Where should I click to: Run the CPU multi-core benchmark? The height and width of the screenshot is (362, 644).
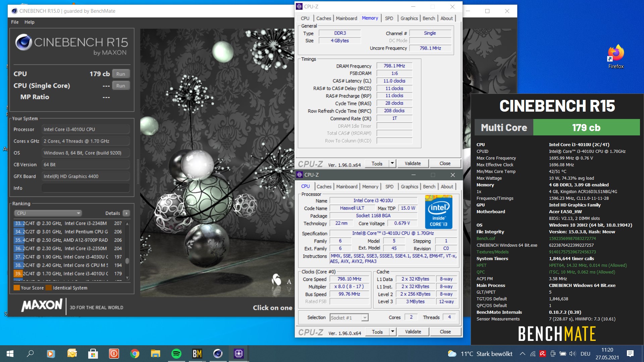coord(121,74)
